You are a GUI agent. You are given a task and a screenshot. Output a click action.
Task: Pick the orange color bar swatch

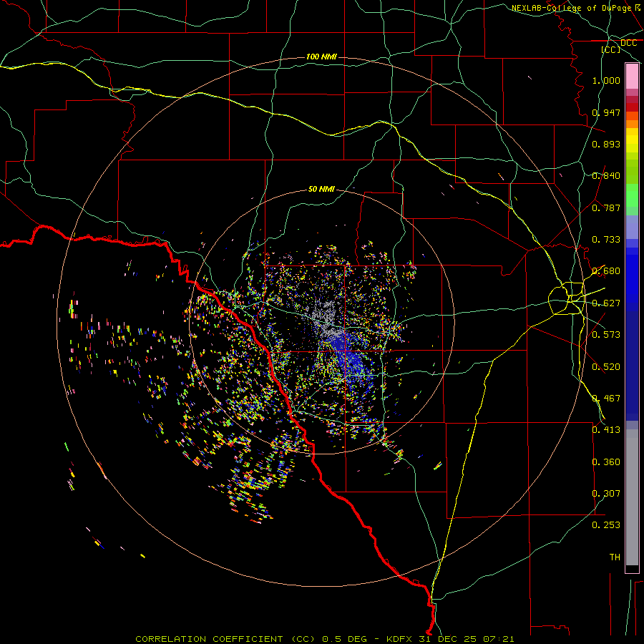tap(632, 124)
